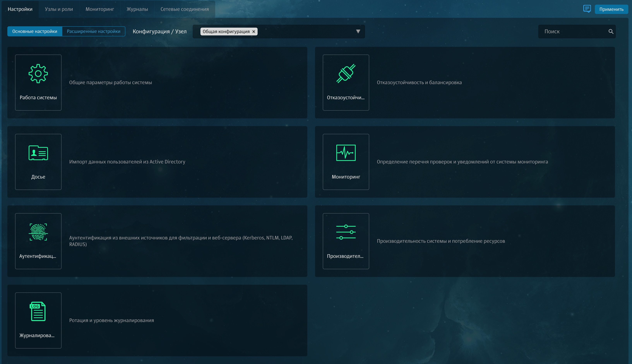632x364 pixels.
Task: Open the Узлы и роли tab
Action: [59, 9]
